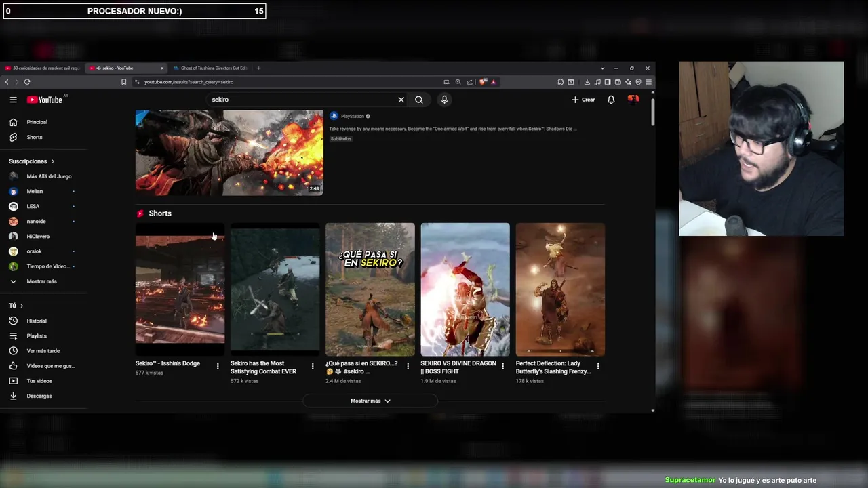
Task: Bookmark this page with bookmark icon
Action: (123, 82)
